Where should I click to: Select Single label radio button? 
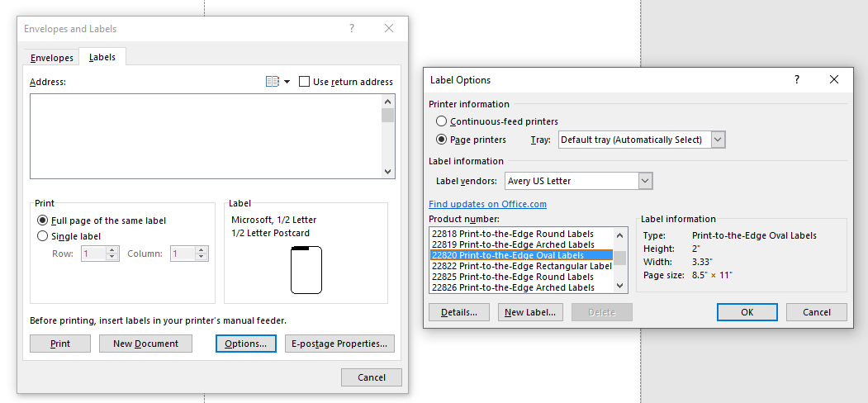coord(43,236)
